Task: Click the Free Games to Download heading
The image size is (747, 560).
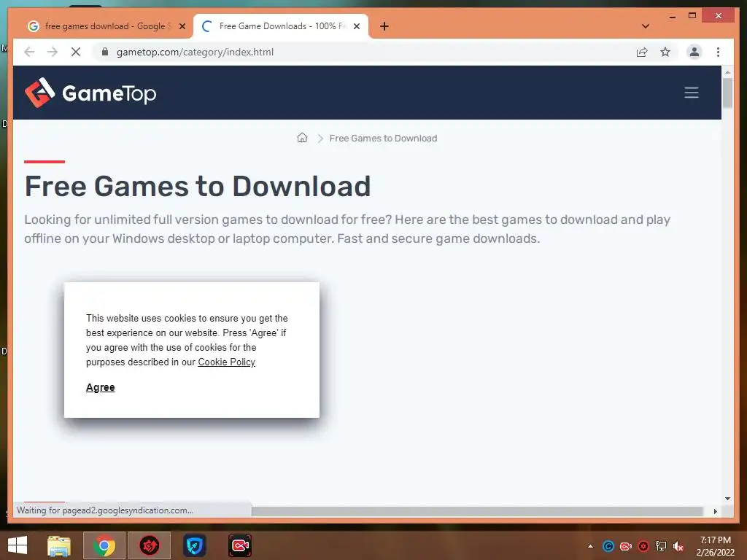Action: tap(198, 186)
